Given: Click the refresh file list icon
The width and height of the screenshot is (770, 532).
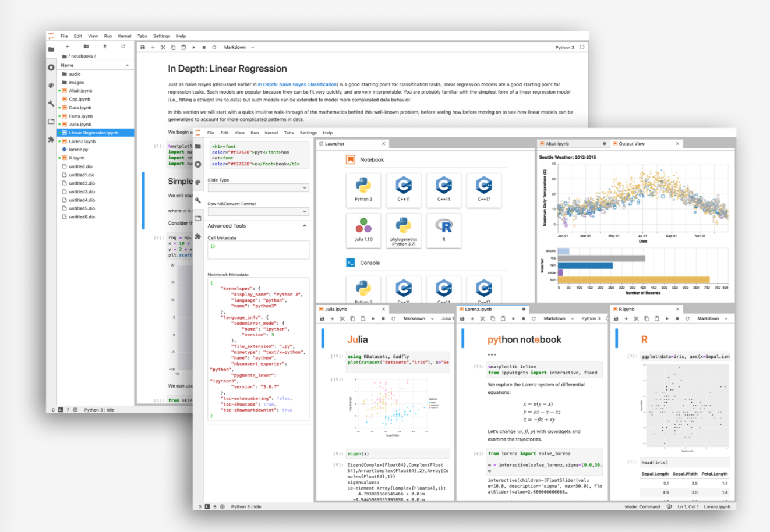Looking at the screenshot, I should tap(123, 47).
